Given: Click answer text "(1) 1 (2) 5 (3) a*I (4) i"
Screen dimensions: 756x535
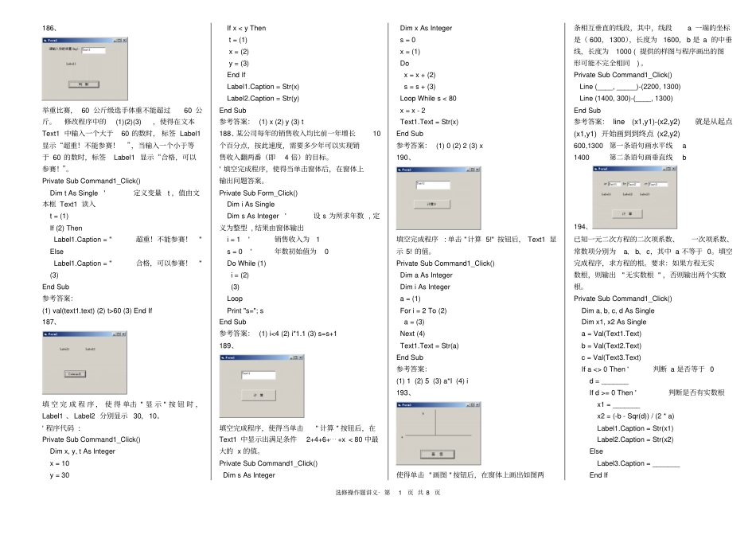Looking at the screenshot, I should pos(432,381).
